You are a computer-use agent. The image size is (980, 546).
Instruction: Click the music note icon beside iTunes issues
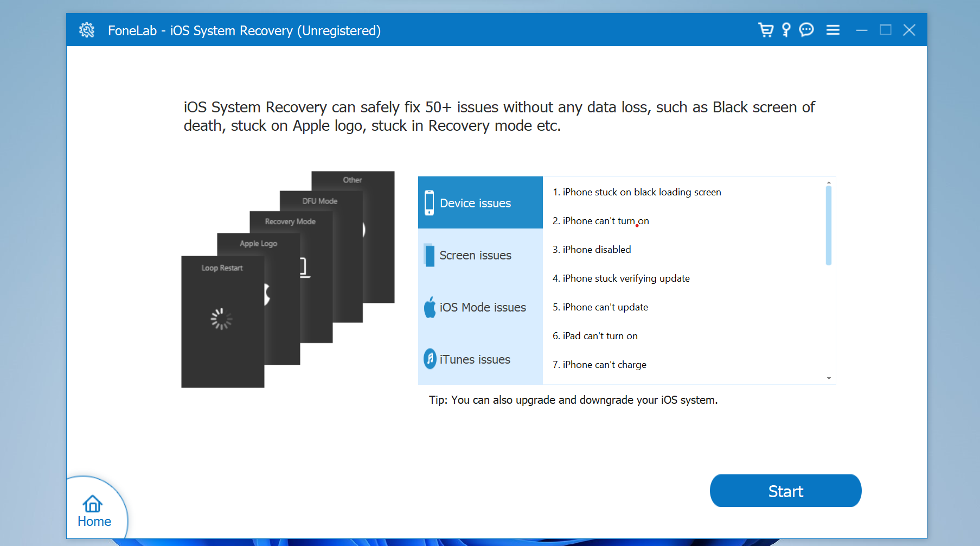pyautogui.click(x=430, y=359)
